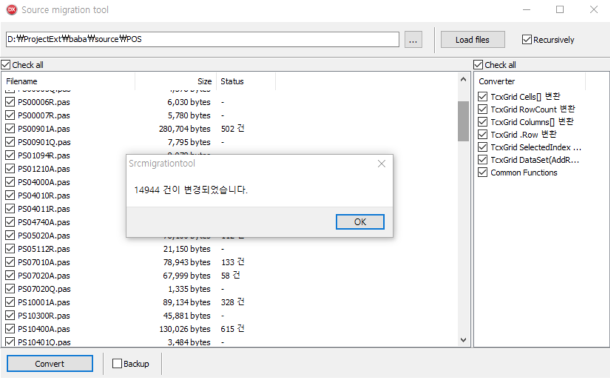Uncheck Common Functions converter checkbox
This screenshot has height=378, width=610.
483,172
